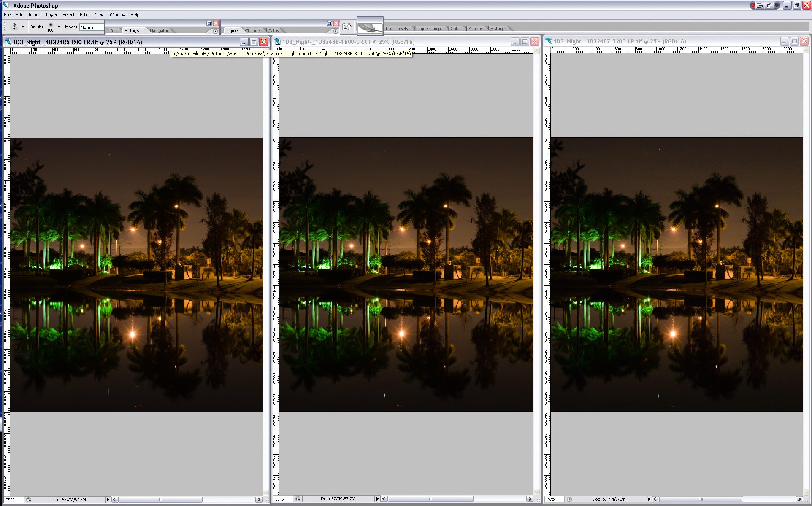Open the Help menu
This screenshot has width=812, height=506.
click(135, 15)
